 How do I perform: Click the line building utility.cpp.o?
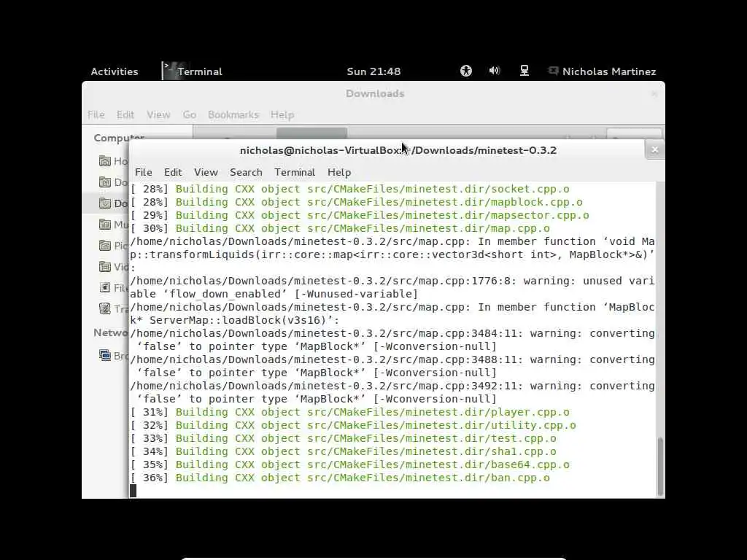[x=354, y=425]
